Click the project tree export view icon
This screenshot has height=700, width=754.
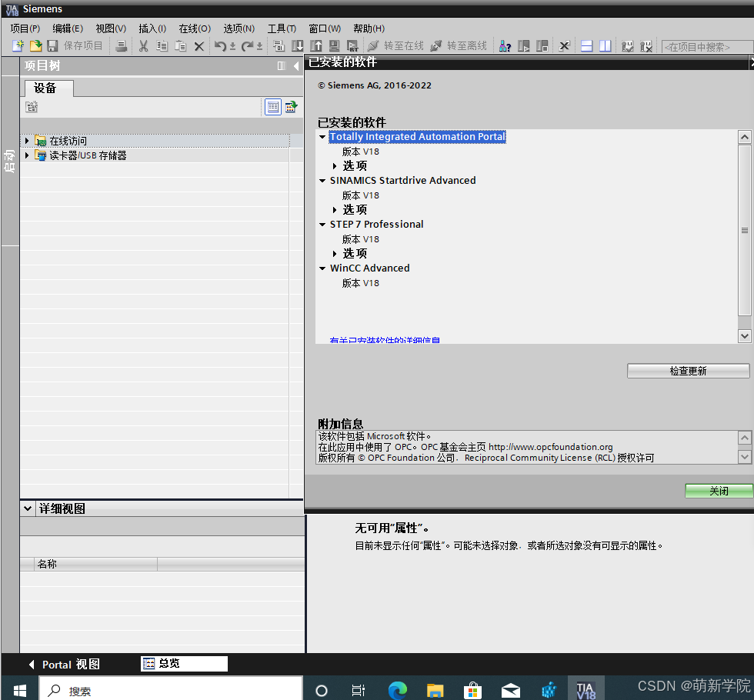coord(291,107)
